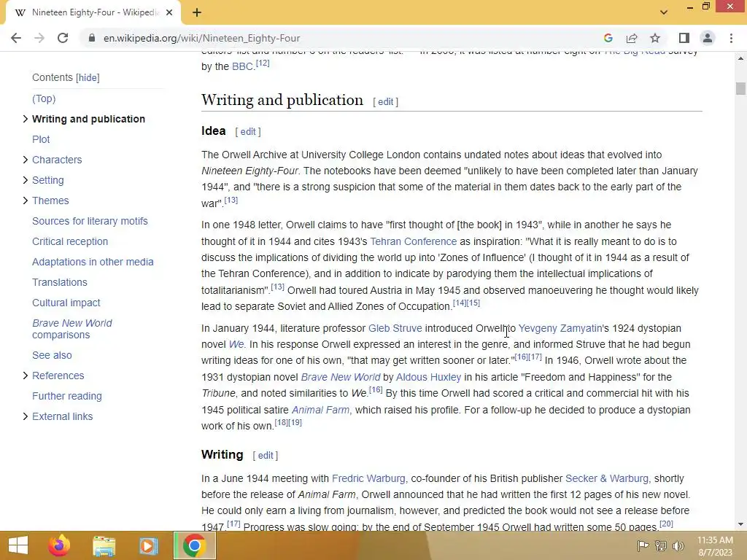Viewport: 747px width, 560px height.
Task: Show the taskbar clock and calendar
Action: click(x=715, y=546)
